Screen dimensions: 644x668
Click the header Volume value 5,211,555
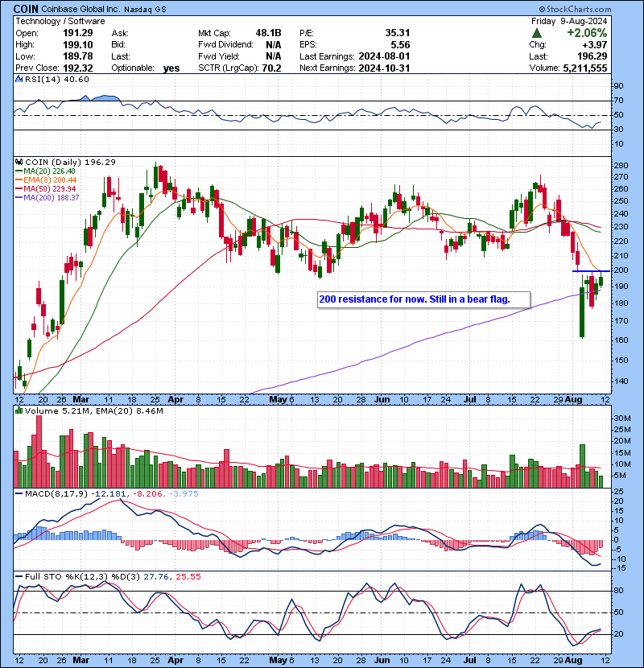pos(584,68)
